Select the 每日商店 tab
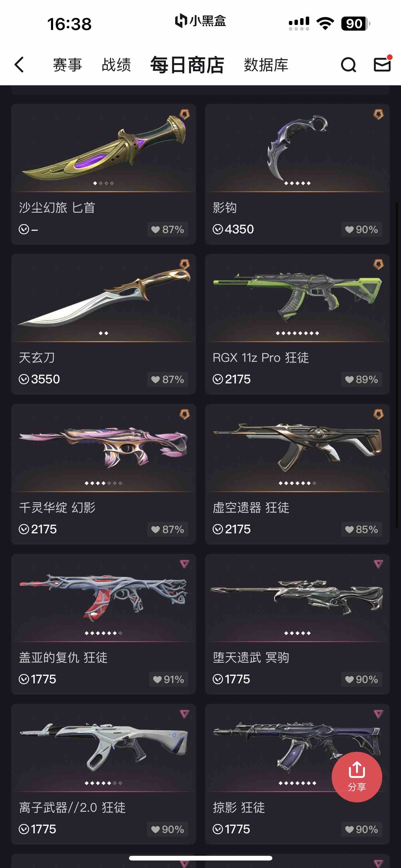 tap(187, 65)
